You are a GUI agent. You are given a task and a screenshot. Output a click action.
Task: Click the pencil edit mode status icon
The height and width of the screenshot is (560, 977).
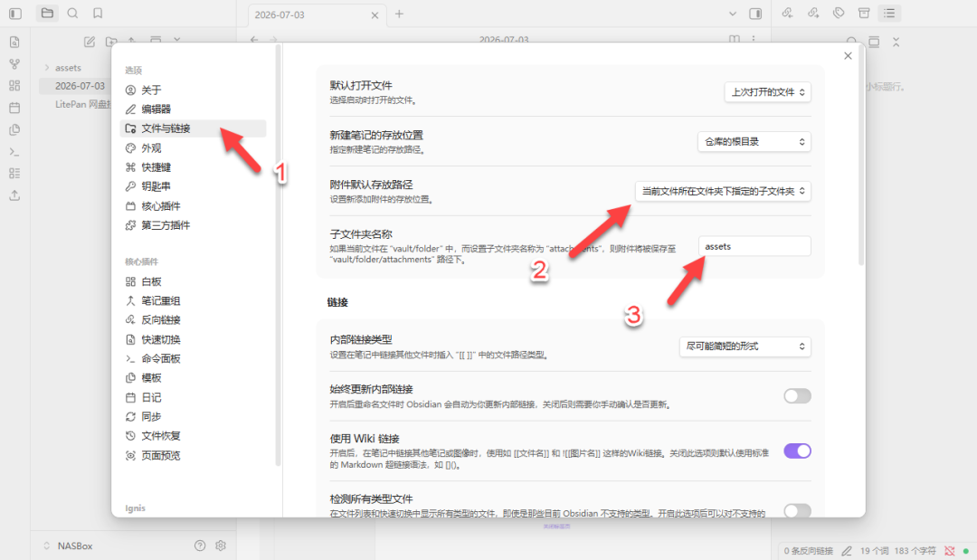(846, 551)
